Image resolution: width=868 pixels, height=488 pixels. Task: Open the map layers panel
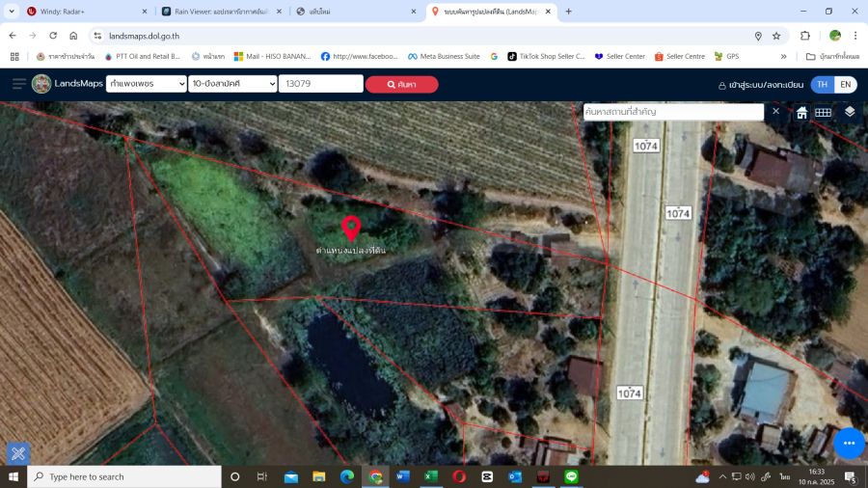coord(849,112)
